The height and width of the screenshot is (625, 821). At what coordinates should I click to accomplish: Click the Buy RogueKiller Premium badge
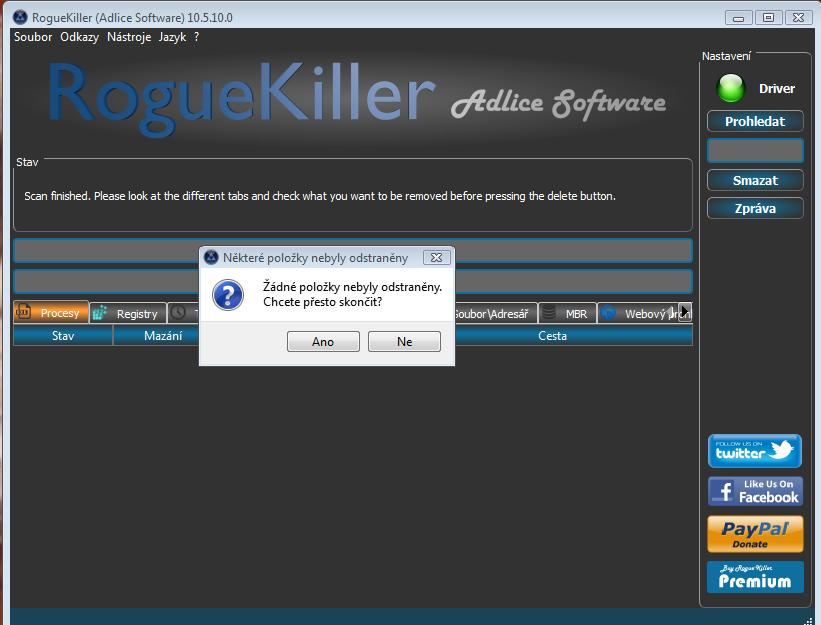click(755, 577)
